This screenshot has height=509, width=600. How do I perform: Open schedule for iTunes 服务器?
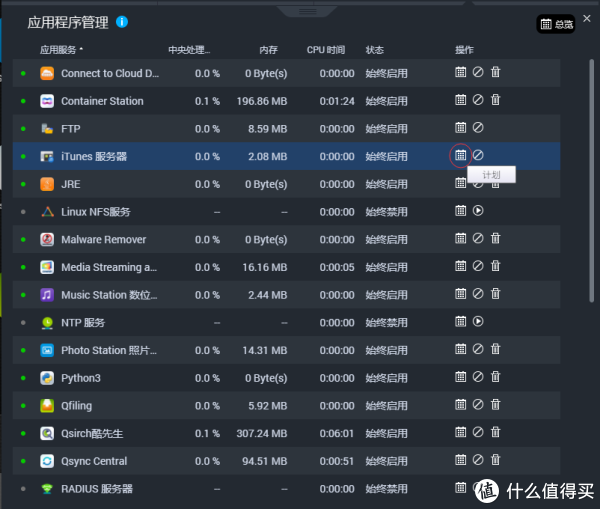[x=461, y=156]
